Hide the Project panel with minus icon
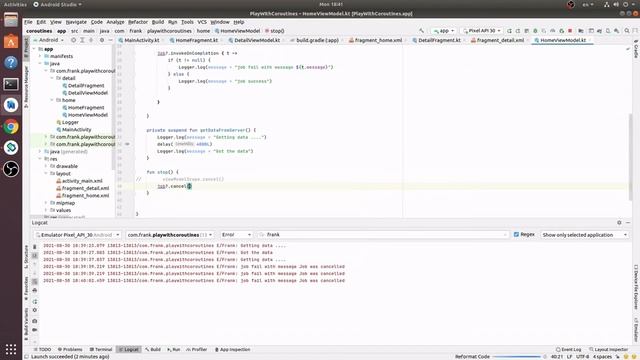640x360 pixels. pos(110,40)
